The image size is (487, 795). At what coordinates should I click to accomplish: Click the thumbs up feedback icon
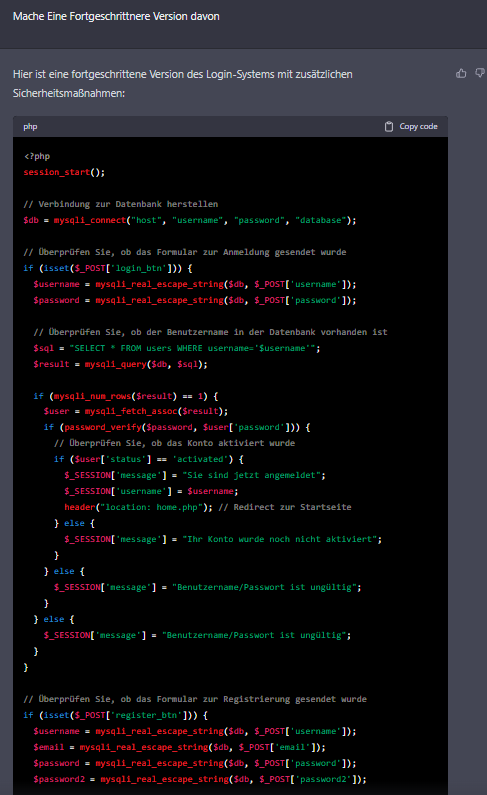[x=461, y=74]
